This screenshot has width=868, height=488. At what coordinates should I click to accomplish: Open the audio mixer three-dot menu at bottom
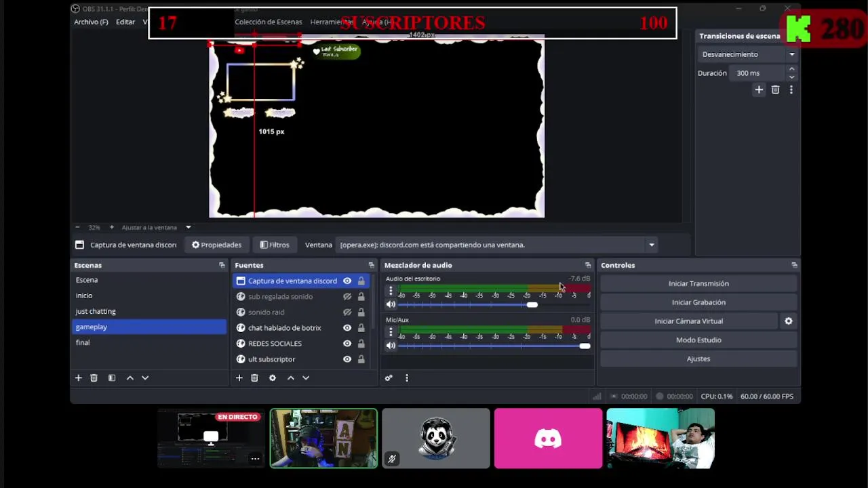point(407,378)
